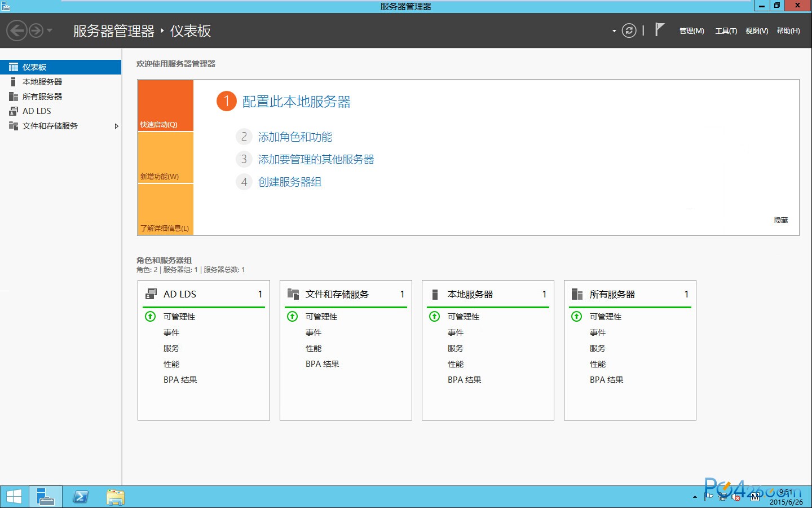The height and width of the screenshot is (508, 812).
Task: Open 事件 in the 本地服务器 tile
Action: click(x=456, y=332)
